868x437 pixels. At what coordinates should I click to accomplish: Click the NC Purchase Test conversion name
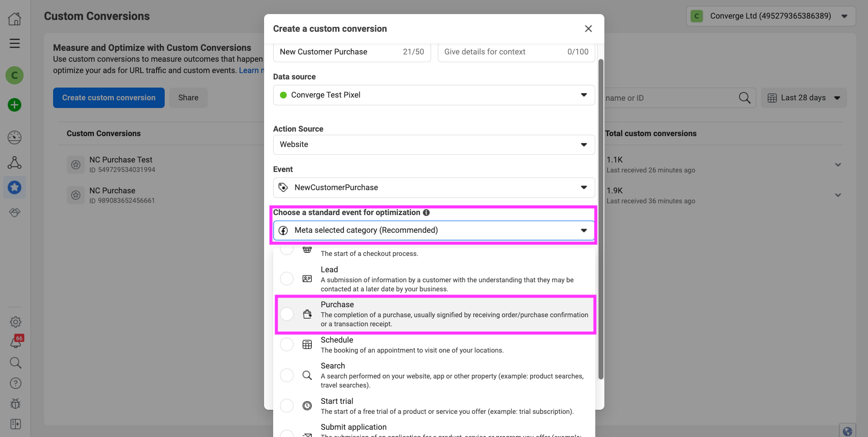pyautogui.click(x=121, y=160)
